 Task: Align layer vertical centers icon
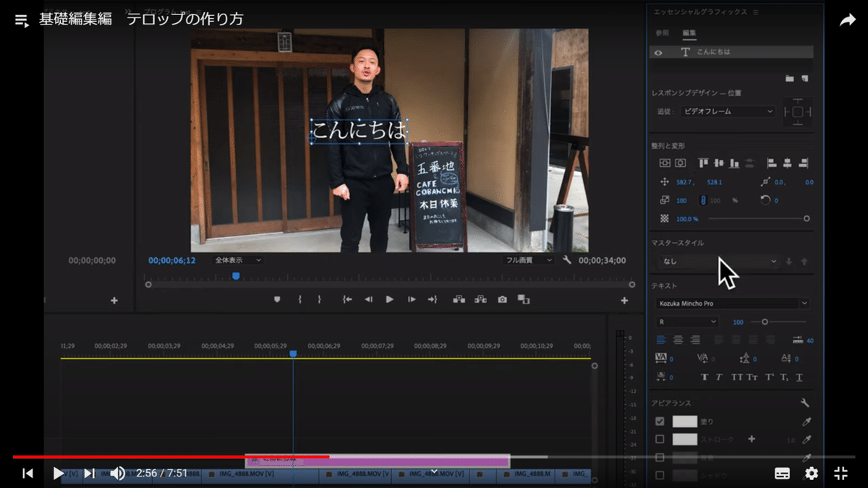pos(719,163)
